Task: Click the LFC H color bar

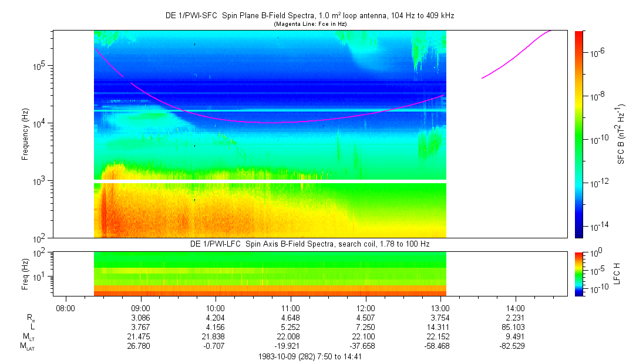Action: coord(578,273)
